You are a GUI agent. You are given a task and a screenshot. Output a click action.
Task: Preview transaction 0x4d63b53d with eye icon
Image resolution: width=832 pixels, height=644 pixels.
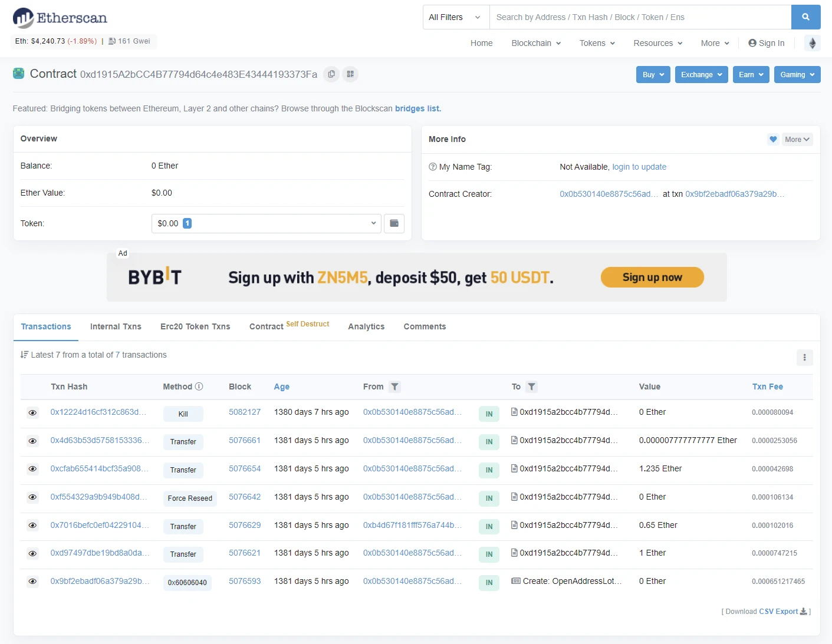33,441
